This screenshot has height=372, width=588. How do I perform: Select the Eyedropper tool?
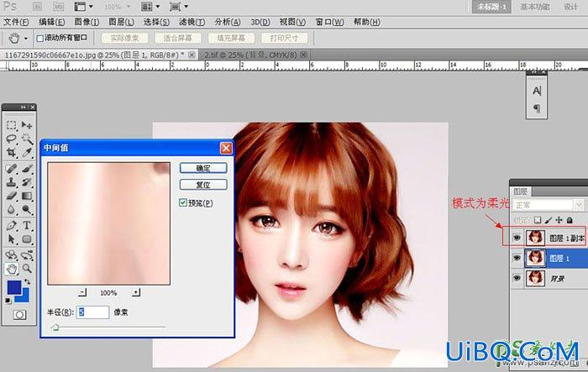click(x=27, y=152)
